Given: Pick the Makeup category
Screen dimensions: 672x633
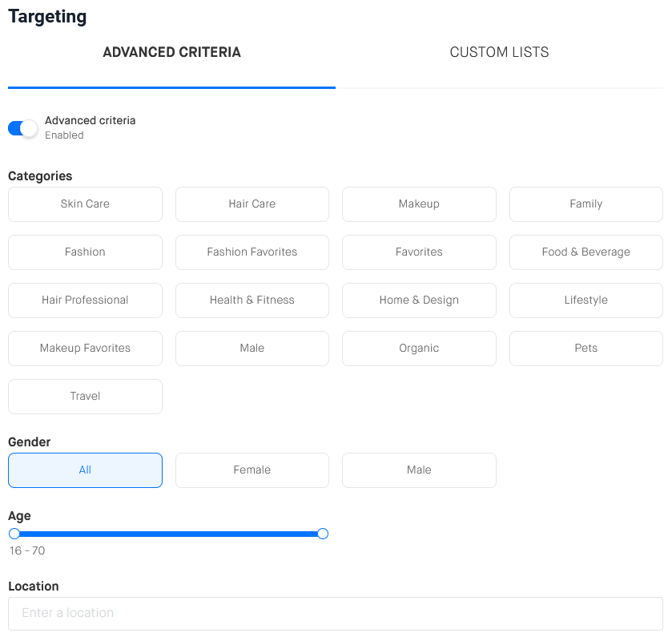Looking at the screenshot, I should (419, 204).
